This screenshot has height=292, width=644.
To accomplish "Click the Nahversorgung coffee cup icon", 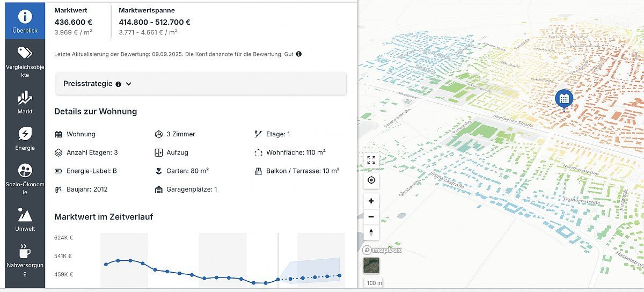I will (x=25, y=251).
